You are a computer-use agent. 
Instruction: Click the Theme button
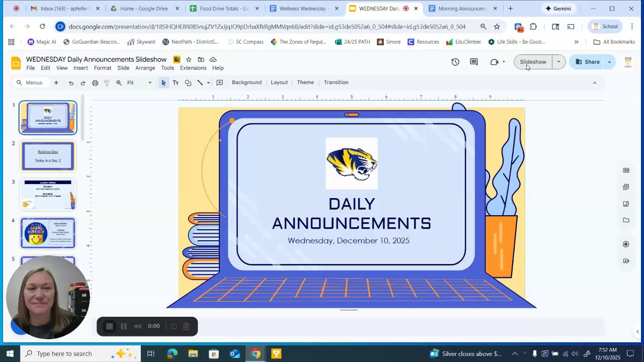305,82
